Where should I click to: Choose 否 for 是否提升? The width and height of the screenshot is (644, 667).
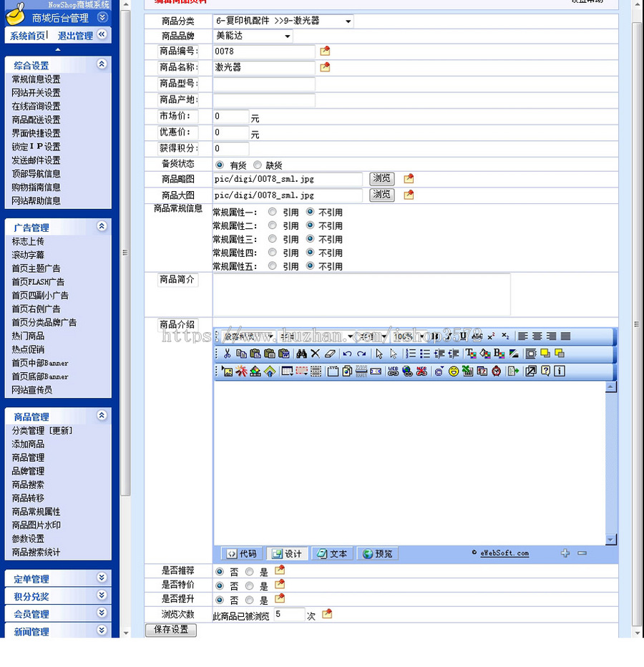click(x=220, y=600)
